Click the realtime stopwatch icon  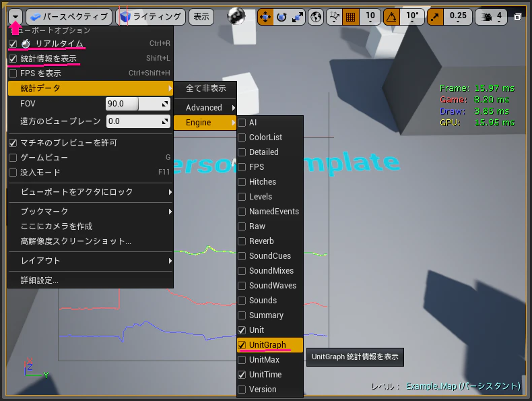26,43
